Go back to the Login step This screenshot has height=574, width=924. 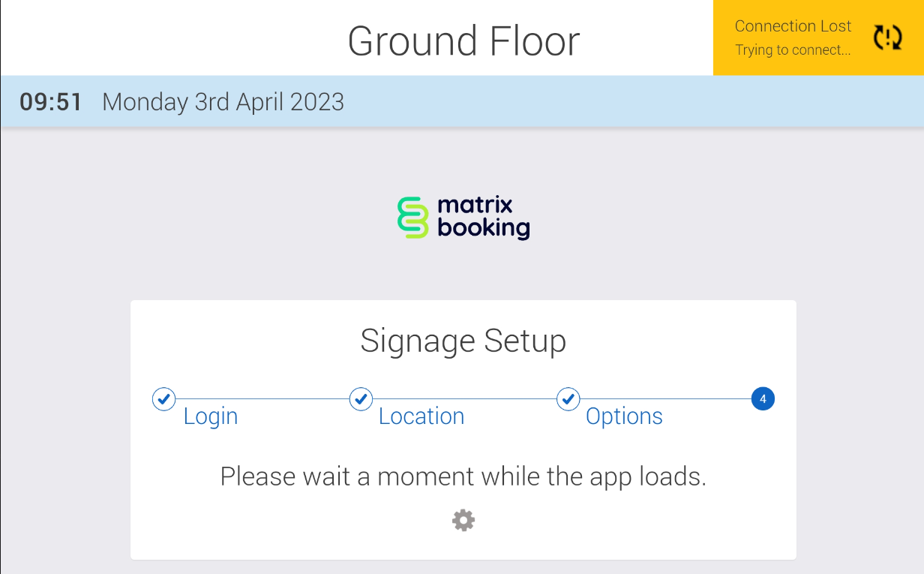(x=211, y=416)
